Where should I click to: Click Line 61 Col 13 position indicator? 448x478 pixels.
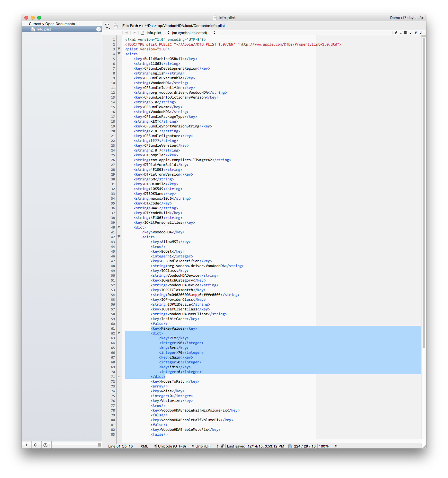[x=120, y=446]
